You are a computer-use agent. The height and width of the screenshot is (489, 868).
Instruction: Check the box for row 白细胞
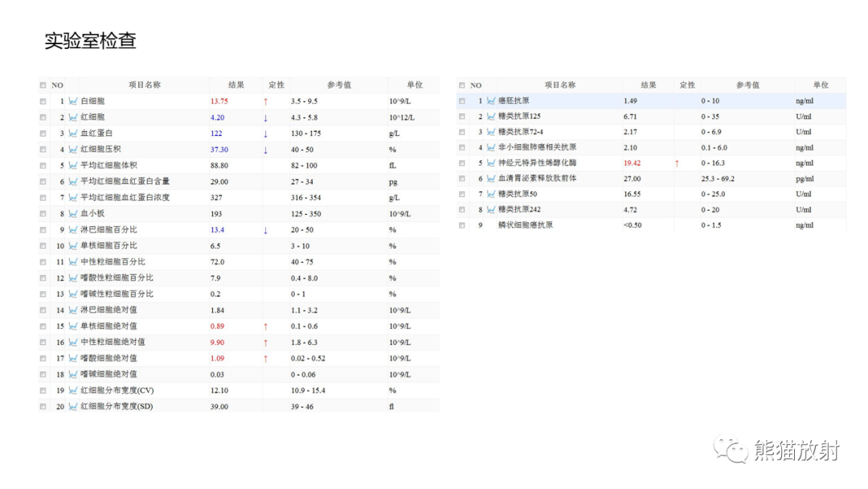click(43, 101)
